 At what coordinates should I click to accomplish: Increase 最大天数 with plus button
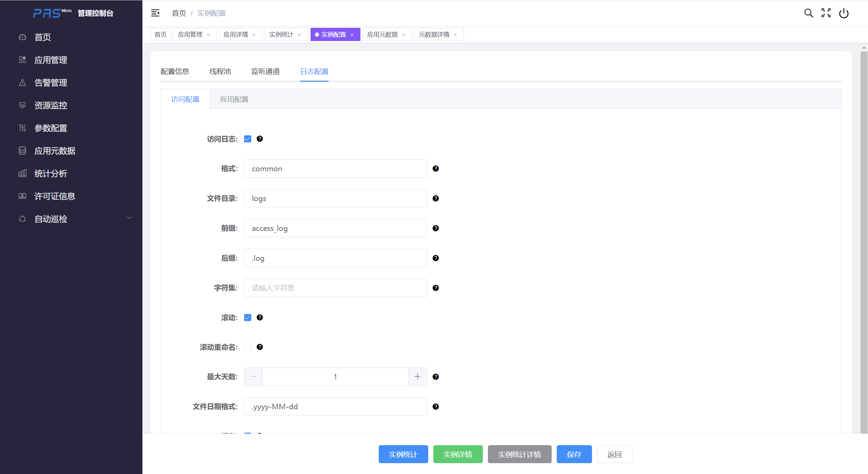[417, 377]
